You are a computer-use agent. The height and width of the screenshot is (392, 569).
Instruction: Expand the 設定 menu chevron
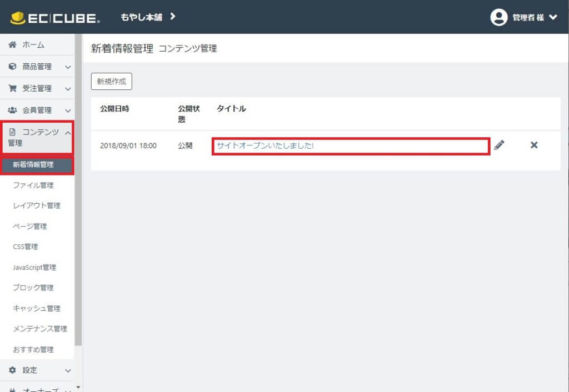pos(68,370)
